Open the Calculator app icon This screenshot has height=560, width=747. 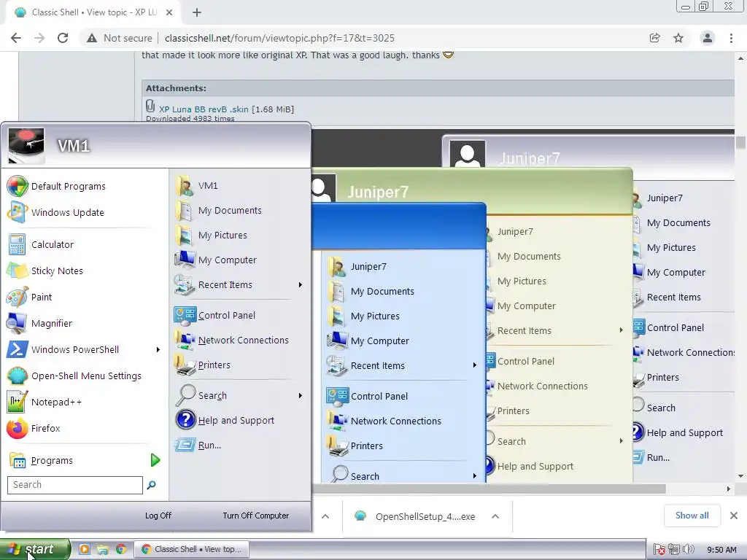tap(18, 245)
